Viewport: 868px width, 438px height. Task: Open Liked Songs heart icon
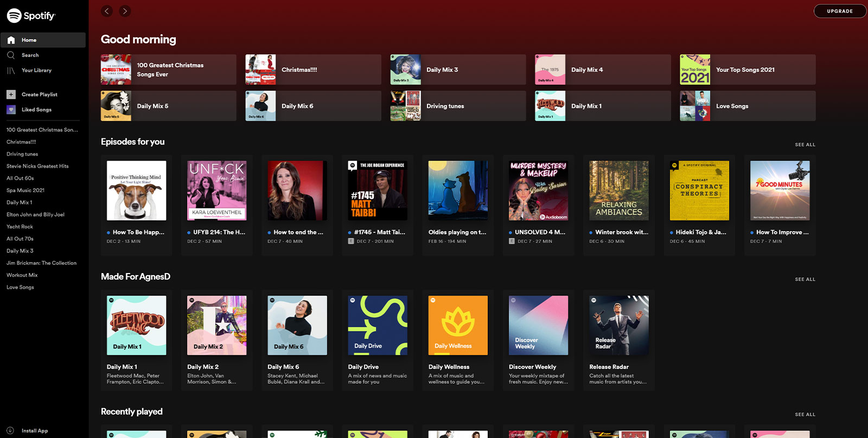pos(11,110)
